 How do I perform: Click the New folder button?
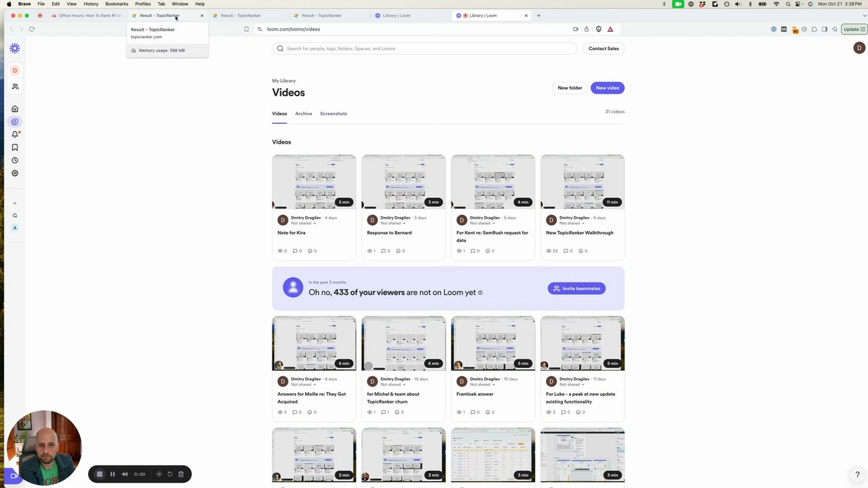point(570,87)
